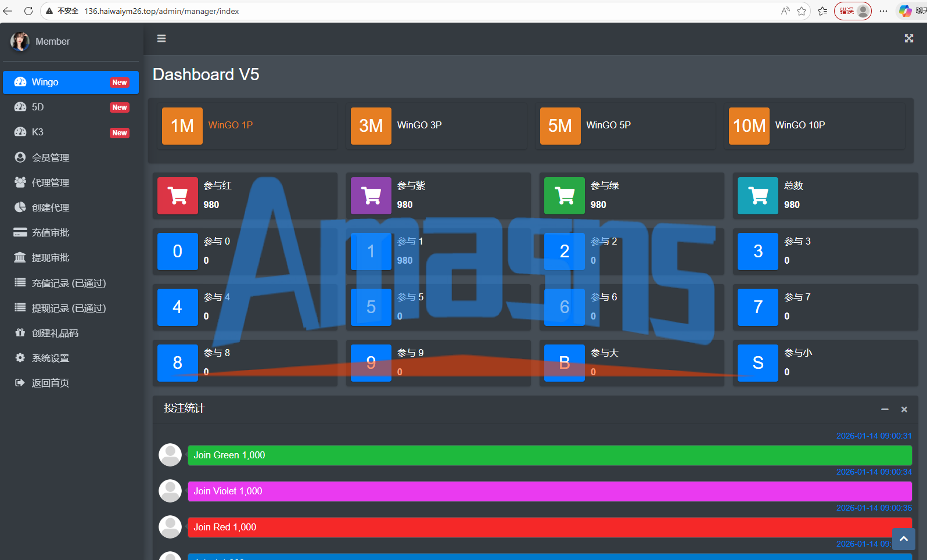Screen dimensions: 927x560
Task: Add page to favorites star
Action: click(x=802, y=11)
